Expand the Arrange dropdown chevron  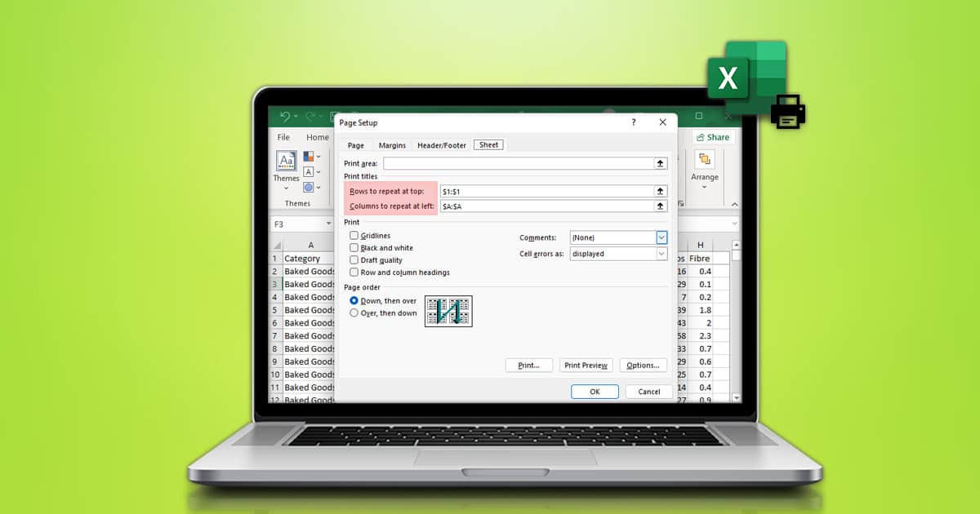click(705, 187)
